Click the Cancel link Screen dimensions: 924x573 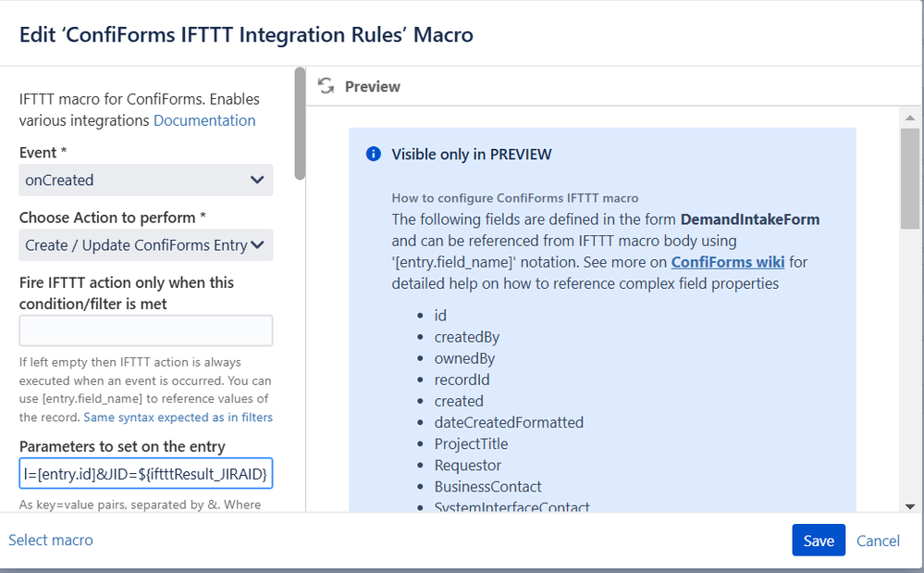pos(878,541)
